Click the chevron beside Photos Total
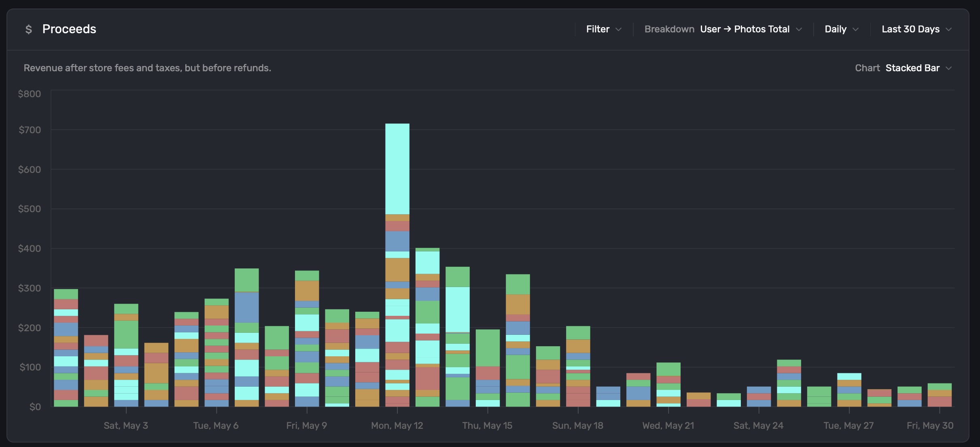The height and width of the screenshot is (447, 980). [799, 30]
